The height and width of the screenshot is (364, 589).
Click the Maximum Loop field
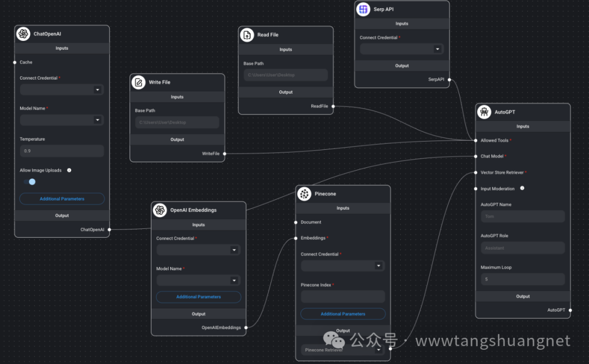(x=523, y=279)
